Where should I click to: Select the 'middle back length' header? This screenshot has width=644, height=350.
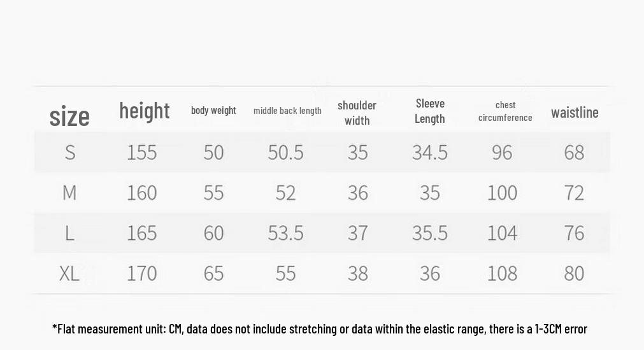click(x=287, y=111)
